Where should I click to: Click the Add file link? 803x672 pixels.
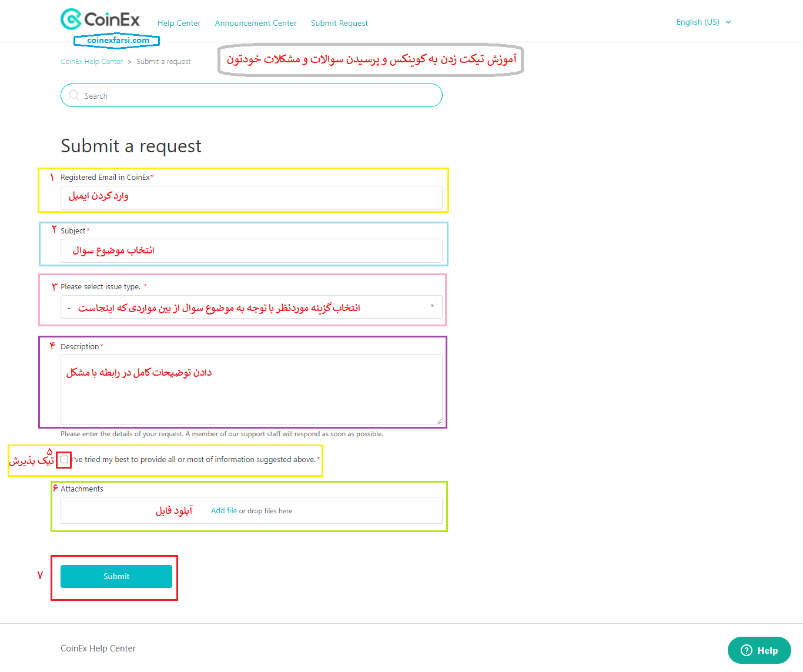(x=223, y=511)
